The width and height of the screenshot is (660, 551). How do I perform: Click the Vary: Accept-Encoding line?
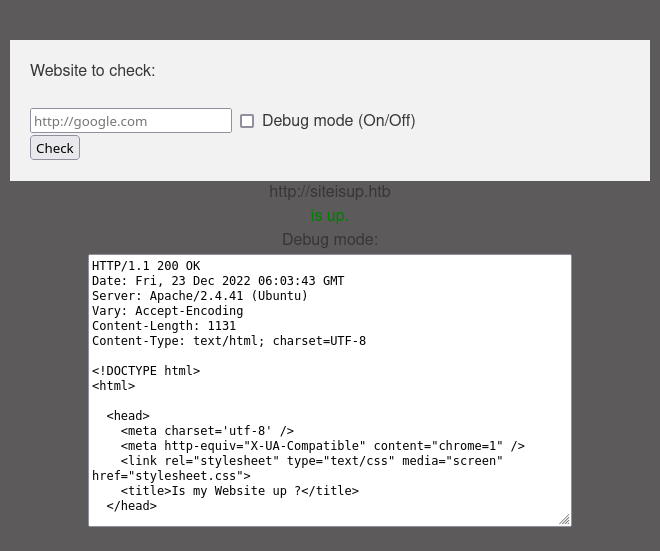[168, 311]
